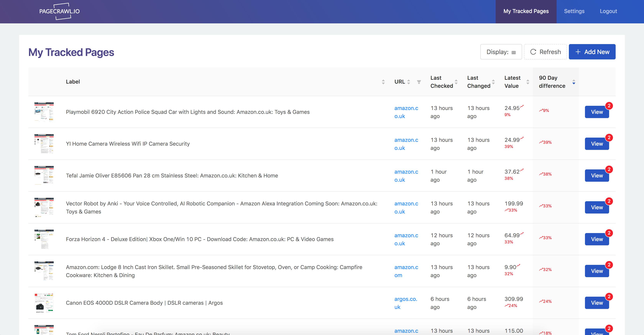Open thumbnail for Lodge Cast Iron Skillet
Image resolution: width=644 pixels, height=335 pixels.
point(44,271)
